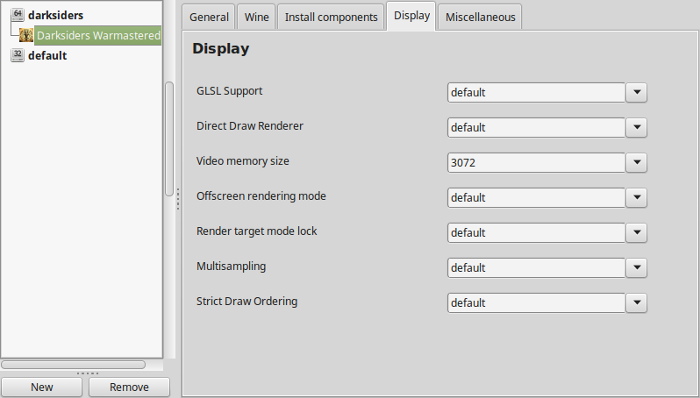Switch to the Wine tab
This screenshot has height=398, width=700.
click(257, 17)
